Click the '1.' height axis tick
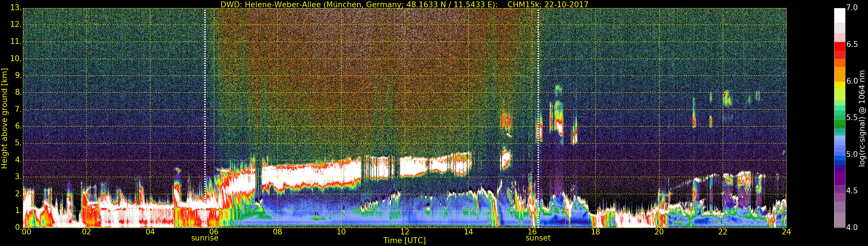 point(18,210)
